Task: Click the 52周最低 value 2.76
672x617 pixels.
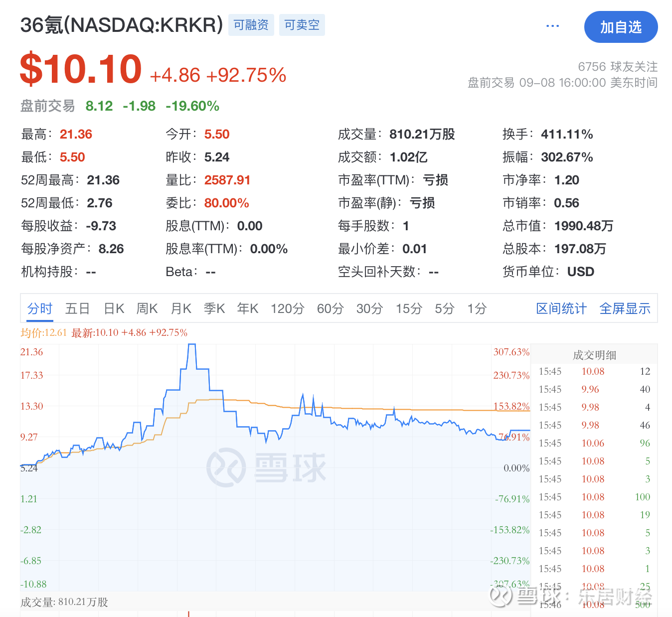Action: pos(100,203)
